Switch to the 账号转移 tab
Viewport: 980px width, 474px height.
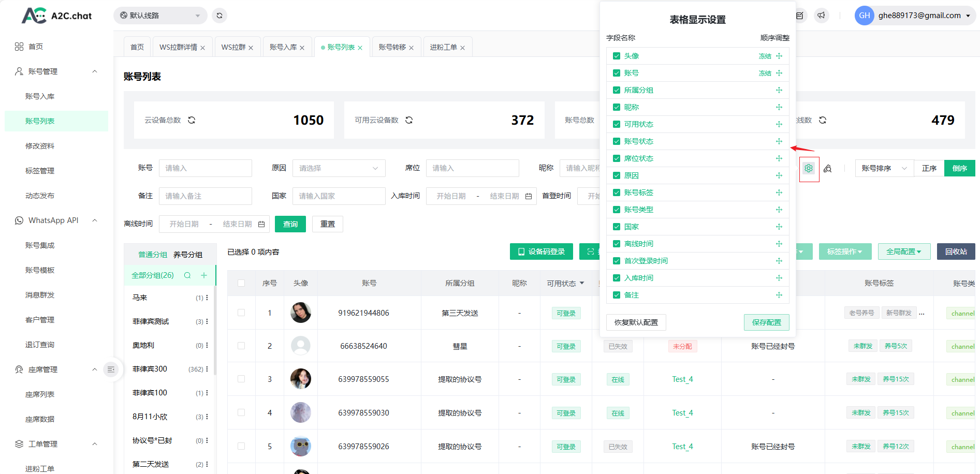pyautogui.click(x=392, y=47)
